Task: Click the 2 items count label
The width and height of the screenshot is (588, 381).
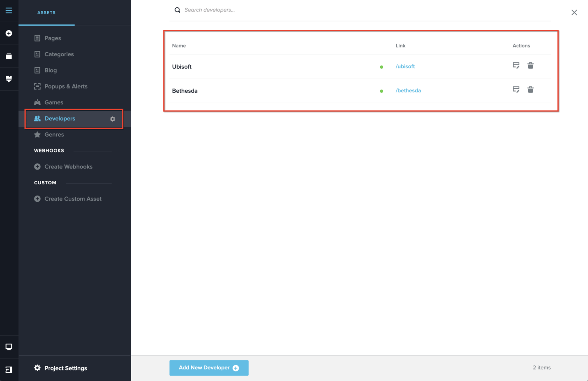Action: coord(542,368)
